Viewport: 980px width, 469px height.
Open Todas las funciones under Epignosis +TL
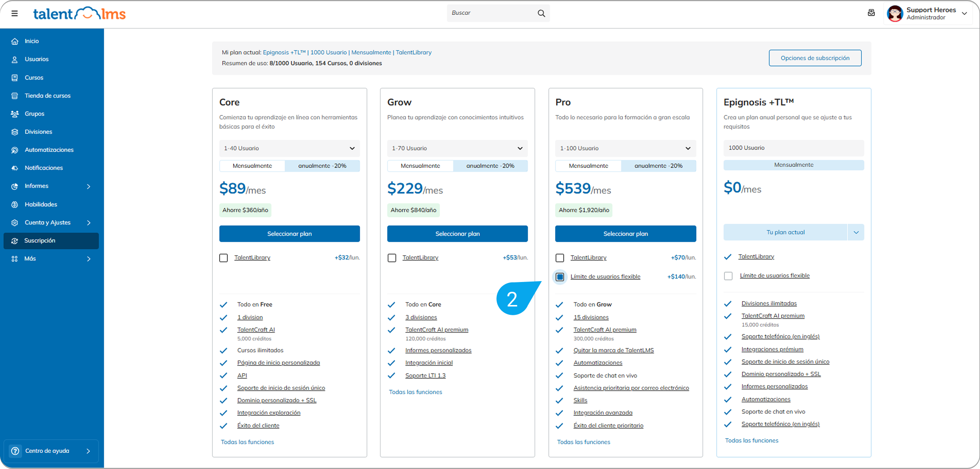[752, 441]
